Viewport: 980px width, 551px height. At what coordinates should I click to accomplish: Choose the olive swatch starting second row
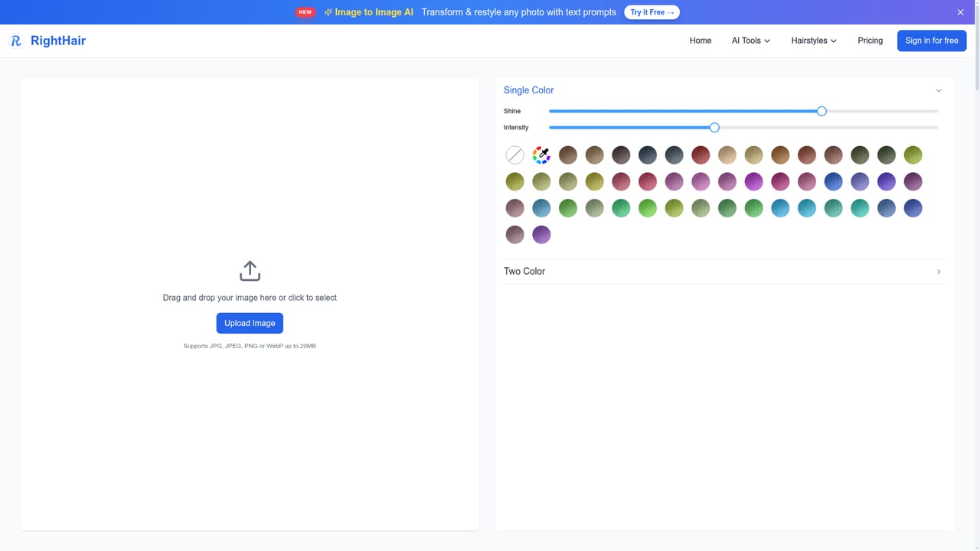515,181
